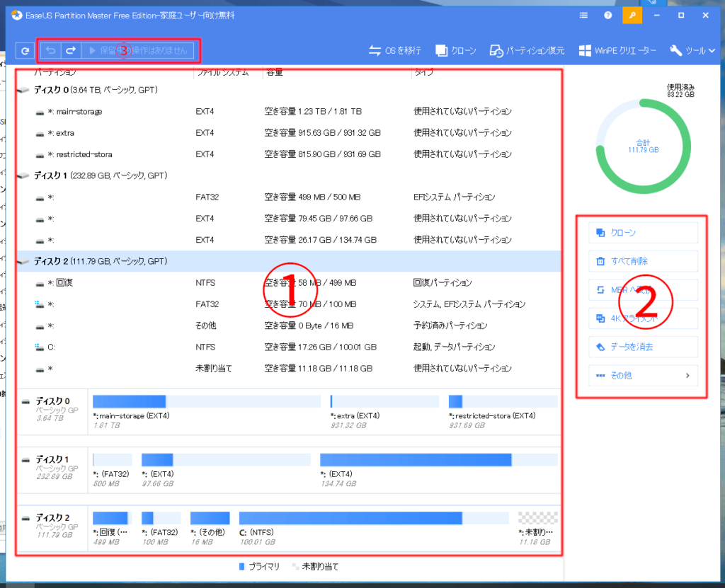Select the restricted-stora partition row

tap(289, 154)
